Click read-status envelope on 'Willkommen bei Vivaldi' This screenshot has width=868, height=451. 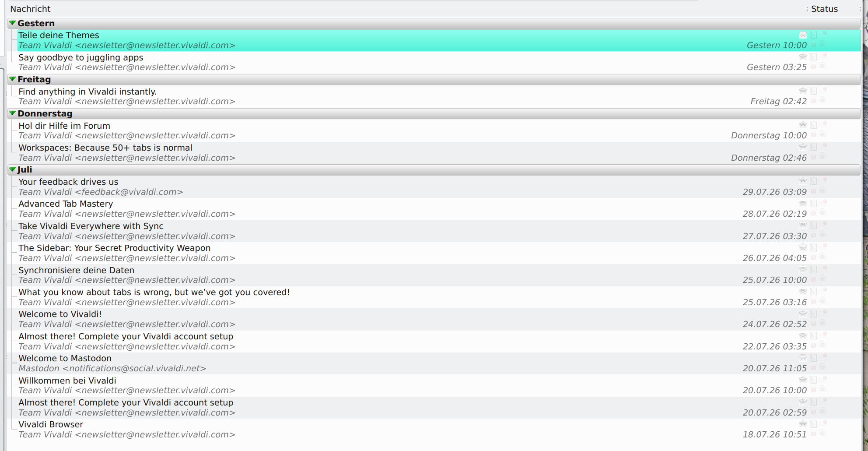click(803, 380)
